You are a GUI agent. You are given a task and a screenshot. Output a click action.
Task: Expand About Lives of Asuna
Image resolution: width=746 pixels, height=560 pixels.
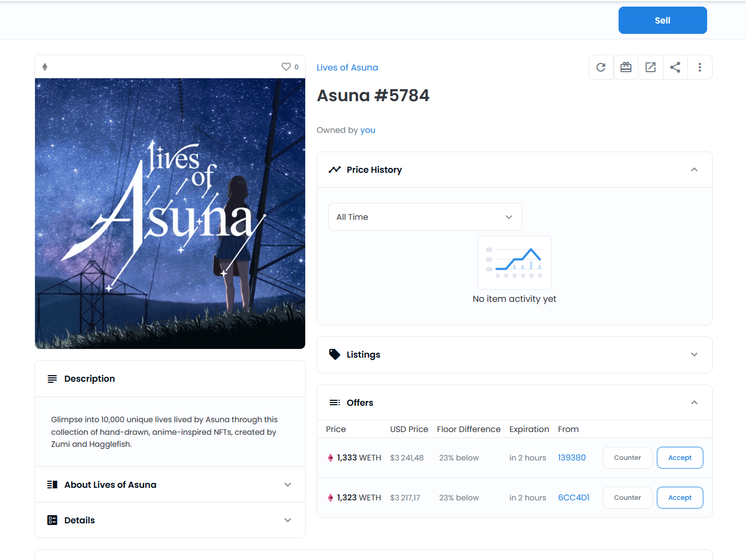(288, 485)
